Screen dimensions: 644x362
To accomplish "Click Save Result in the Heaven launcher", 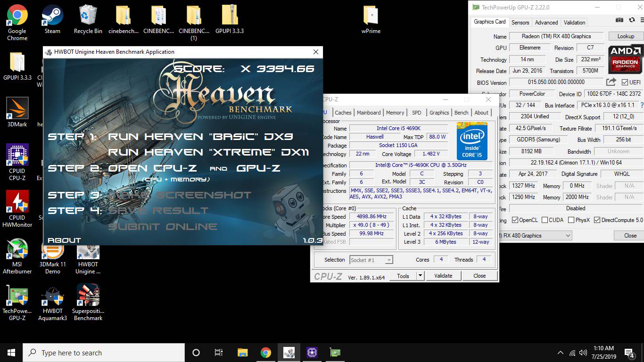I will tap(158, 210).
